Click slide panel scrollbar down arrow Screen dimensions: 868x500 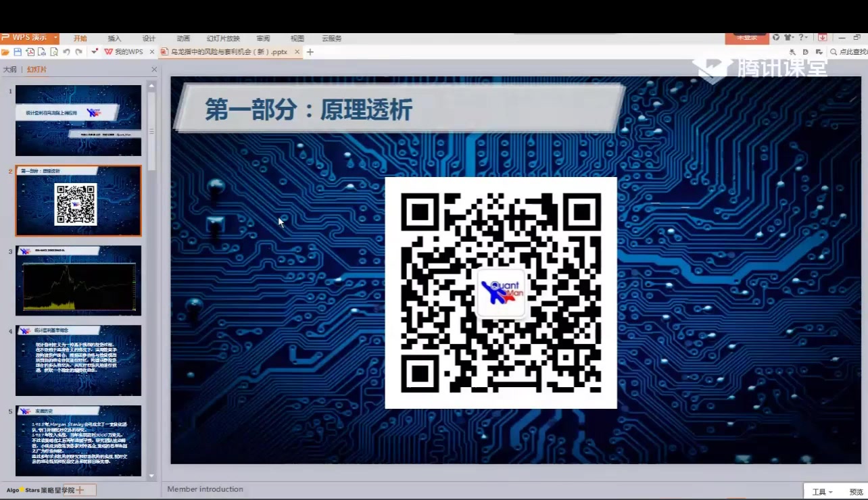(152, 476)
